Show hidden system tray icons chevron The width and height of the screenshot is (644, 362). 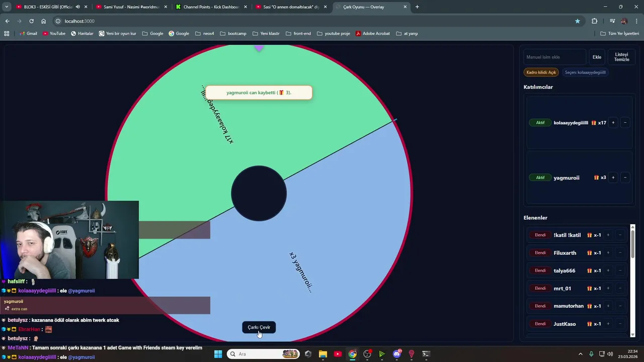click(x=580, y=354)
